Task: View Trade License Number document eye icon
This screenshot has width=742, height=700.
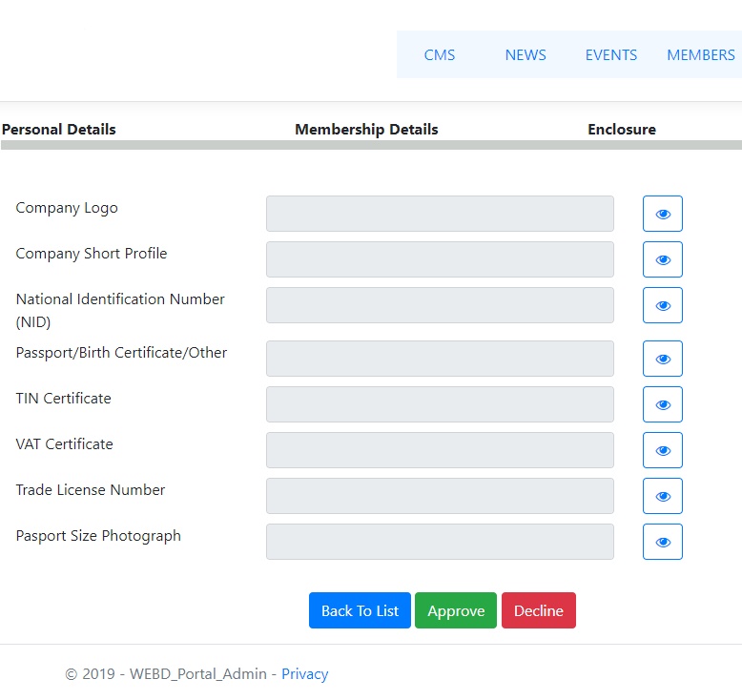Action: pos(662,496)
